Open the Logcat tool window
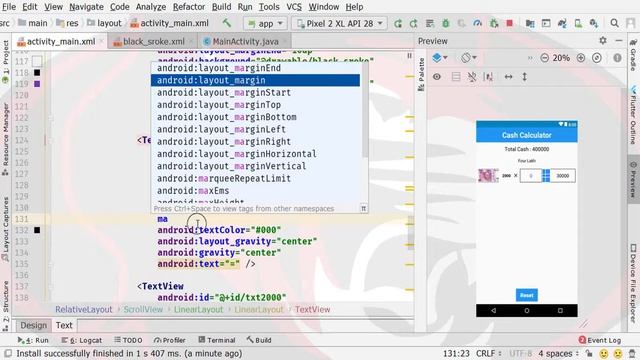 coord(82,340)
